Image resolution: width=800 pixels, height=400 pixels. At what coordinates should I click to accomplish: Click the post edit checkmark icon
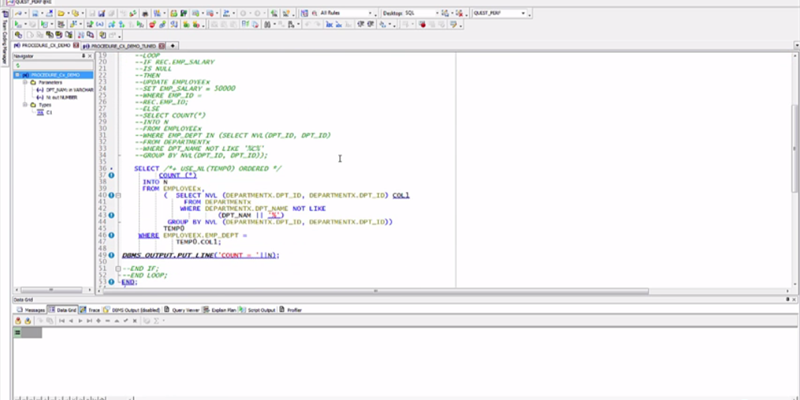(126, 320)
